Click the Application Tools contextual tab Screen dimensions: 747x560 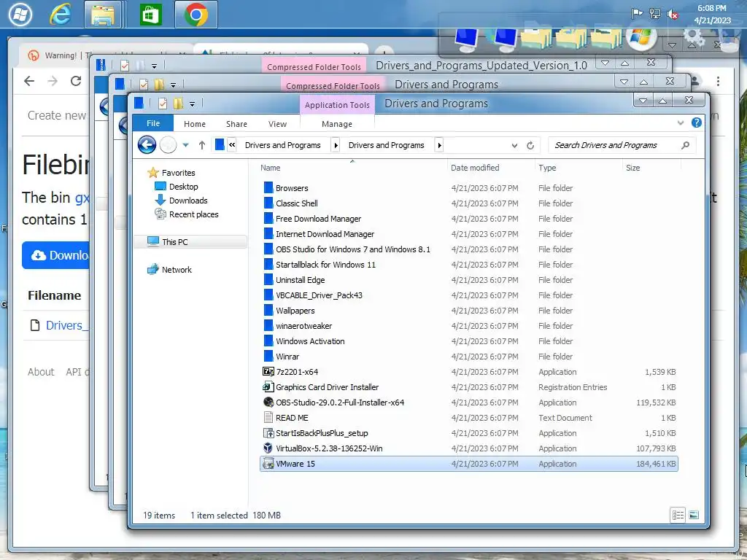pos(337,105)
